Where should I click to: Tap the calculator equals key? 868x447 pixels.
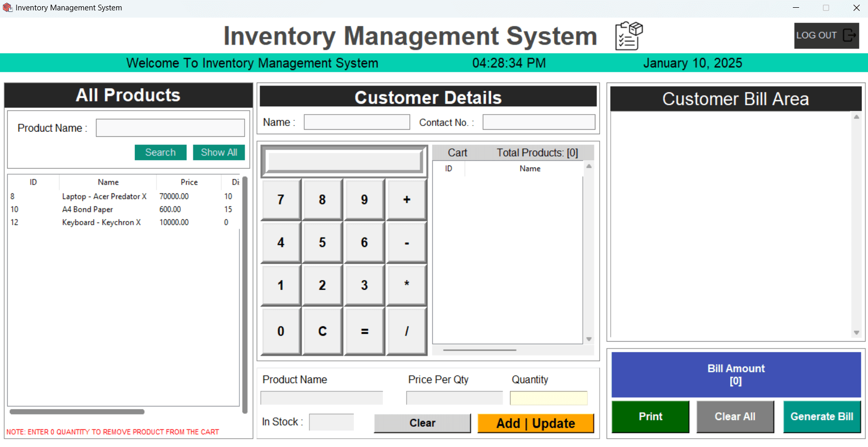(364, 331)
